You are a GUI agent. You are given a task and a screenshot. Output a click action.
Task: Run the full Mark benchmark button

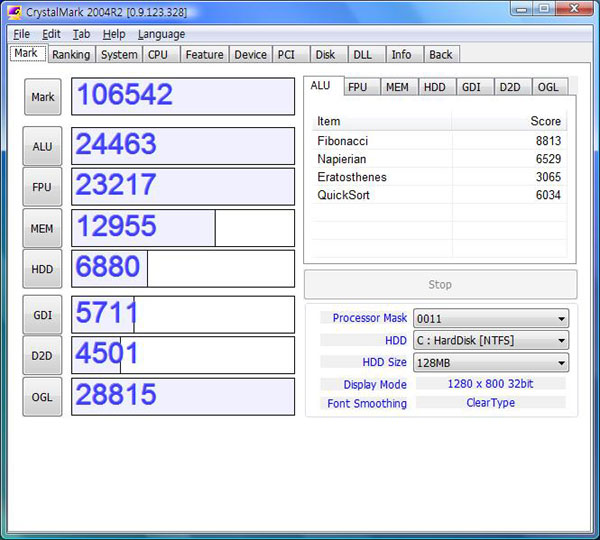pos(42,97)
